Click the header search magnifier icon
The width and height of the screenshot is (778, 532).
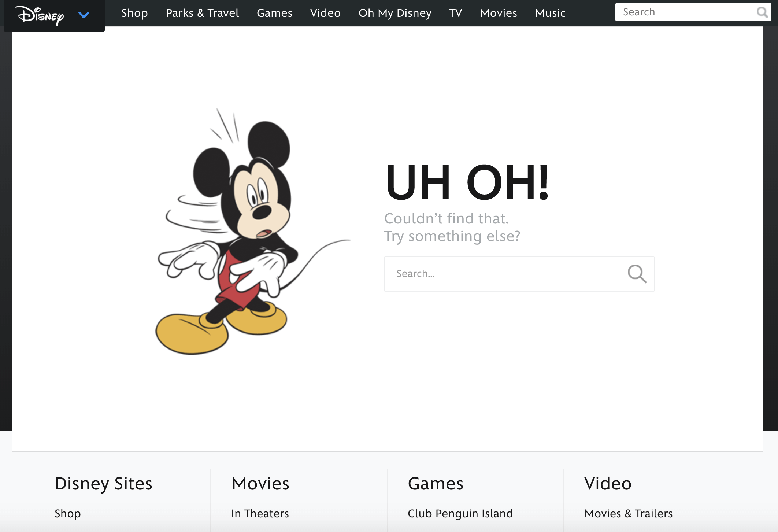point(762,12)
